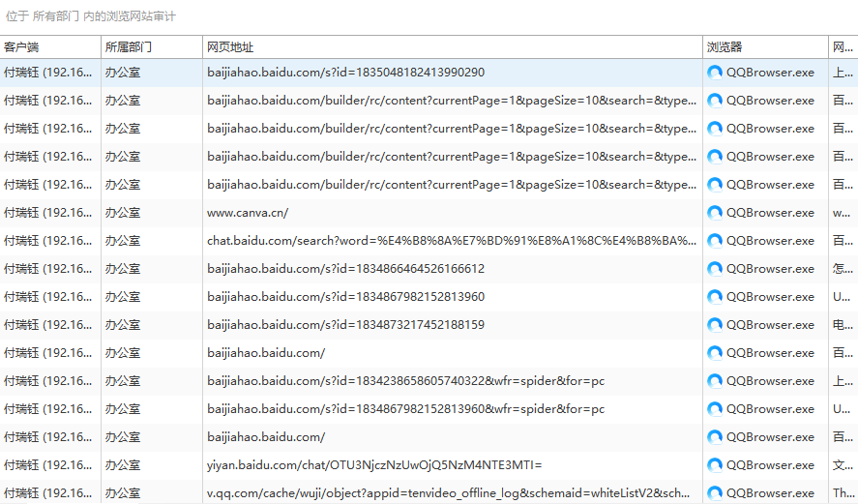Select the URL id=1834238658605740322&wfr=spider&for=pc
The image size is (858, 504).
(406, 381)
